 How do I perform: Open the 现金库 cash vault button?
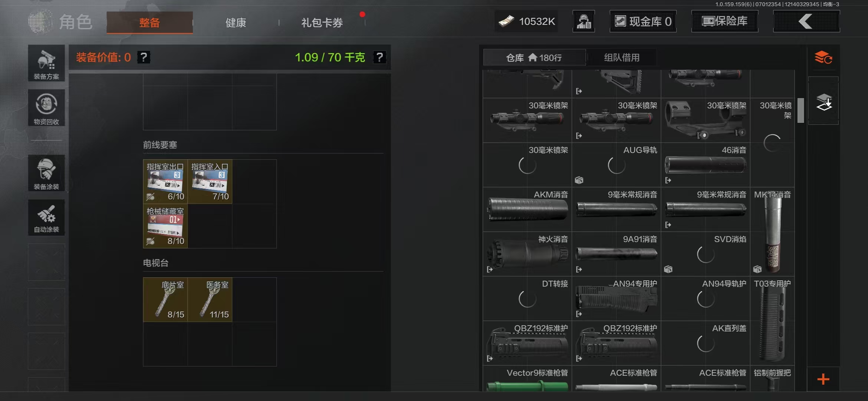tap(643, 21)
